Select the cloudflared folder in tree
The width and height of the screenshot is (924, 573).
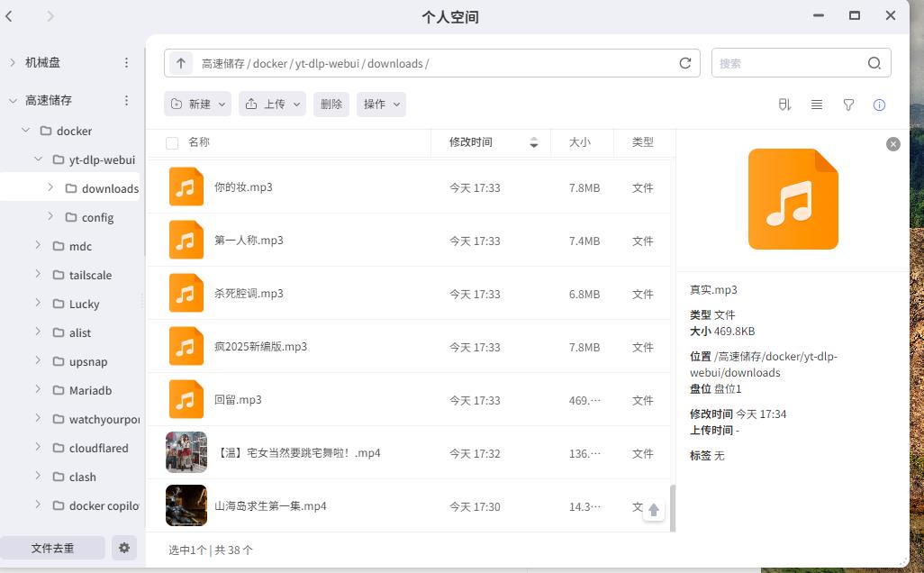(x=98, y=448)
